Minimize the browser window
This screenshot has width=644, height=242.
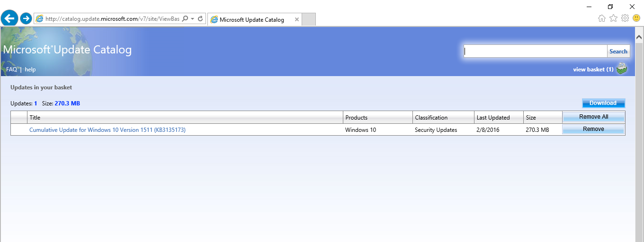pyautogui.click(x=589, y=7)
